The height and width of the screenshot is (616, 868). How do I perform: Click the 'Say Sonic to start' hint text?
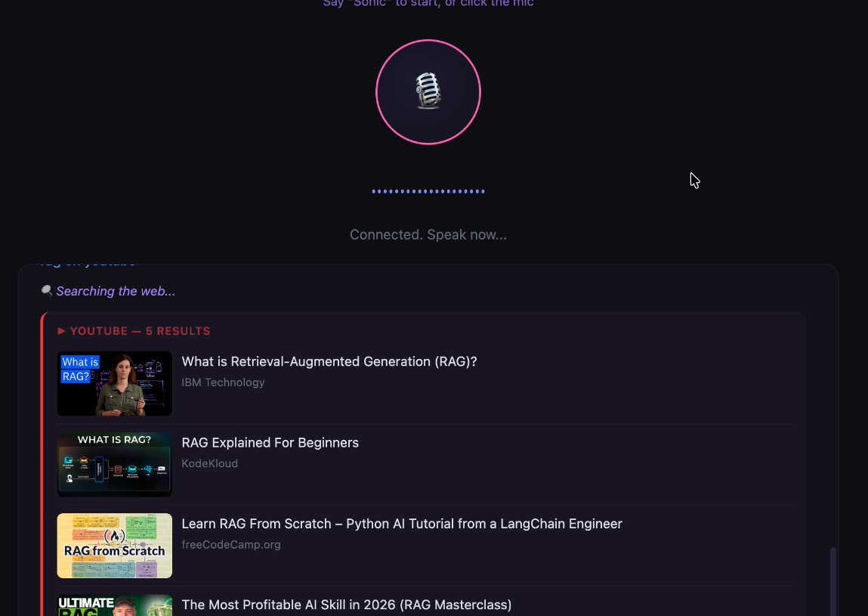click(428, 3)
